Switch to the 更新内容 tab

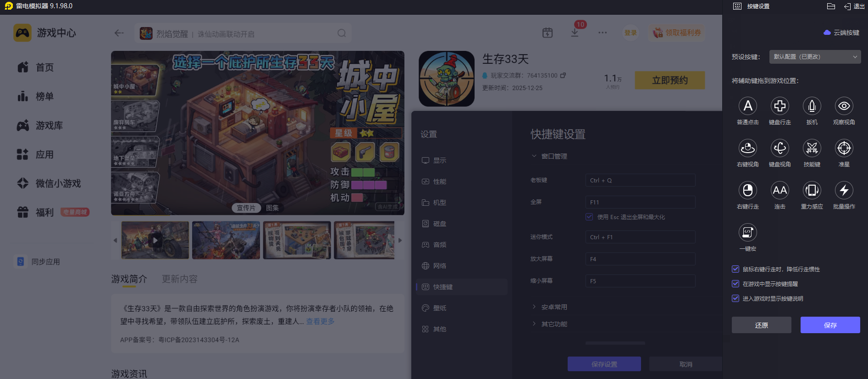click(179, 279)
